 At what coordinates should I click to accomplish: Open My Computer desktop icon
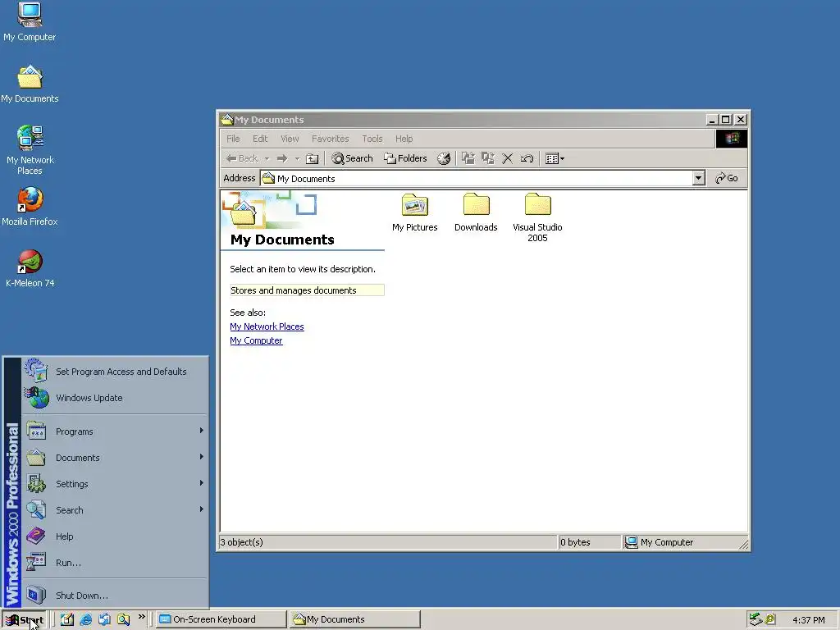click(30, 21)
